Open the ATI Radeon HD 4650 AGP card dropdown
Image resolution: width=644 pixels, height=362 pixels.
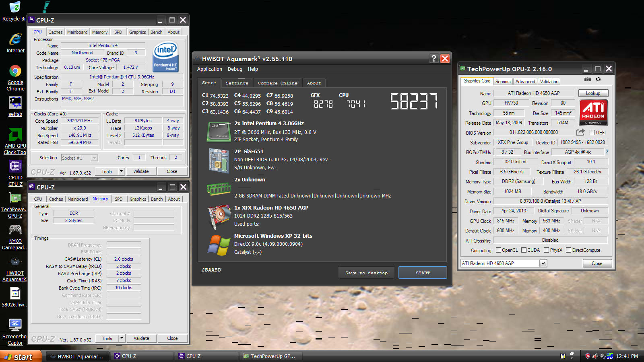pos(504,263)
